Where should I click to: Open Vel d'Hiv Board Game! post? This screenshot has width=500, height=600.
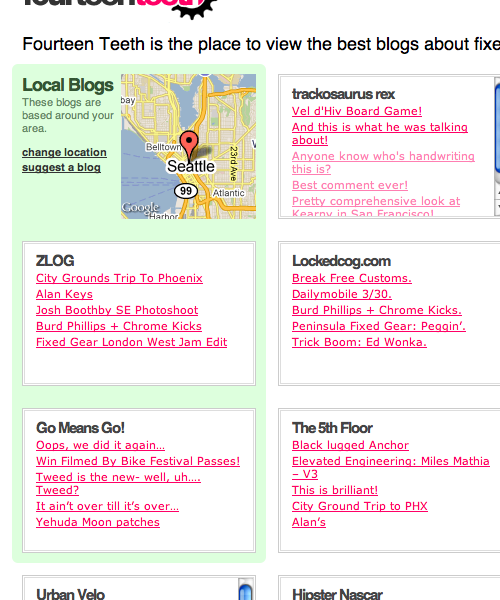click(x=357, y=111)
